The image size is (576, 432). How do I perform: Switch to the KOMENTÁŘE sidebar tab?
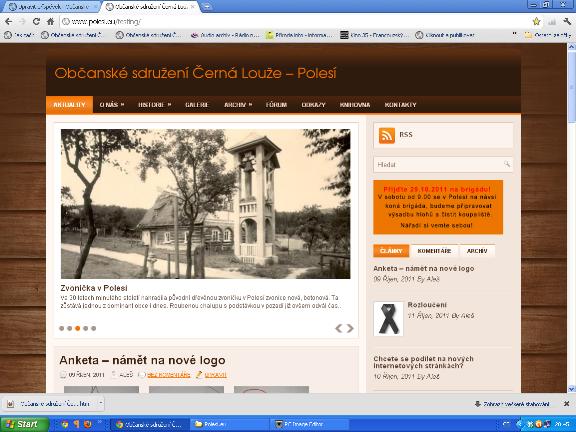coord(434,251)
